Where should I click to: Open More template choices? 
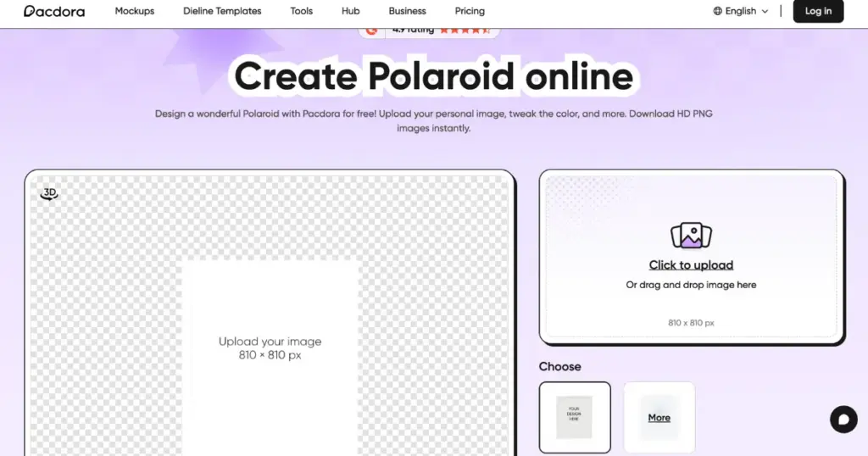click(659, 418)
